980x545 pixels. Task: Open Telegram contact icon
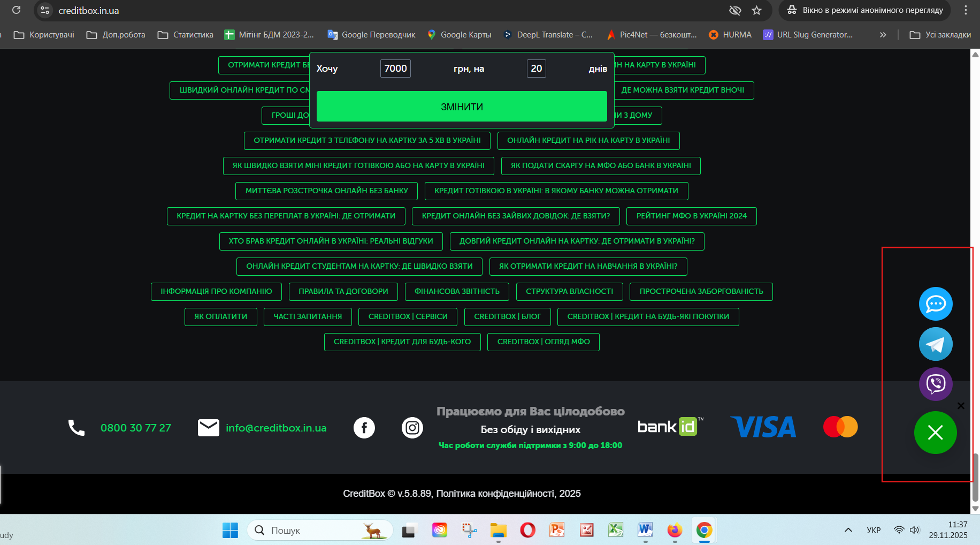tap(936, 344)
